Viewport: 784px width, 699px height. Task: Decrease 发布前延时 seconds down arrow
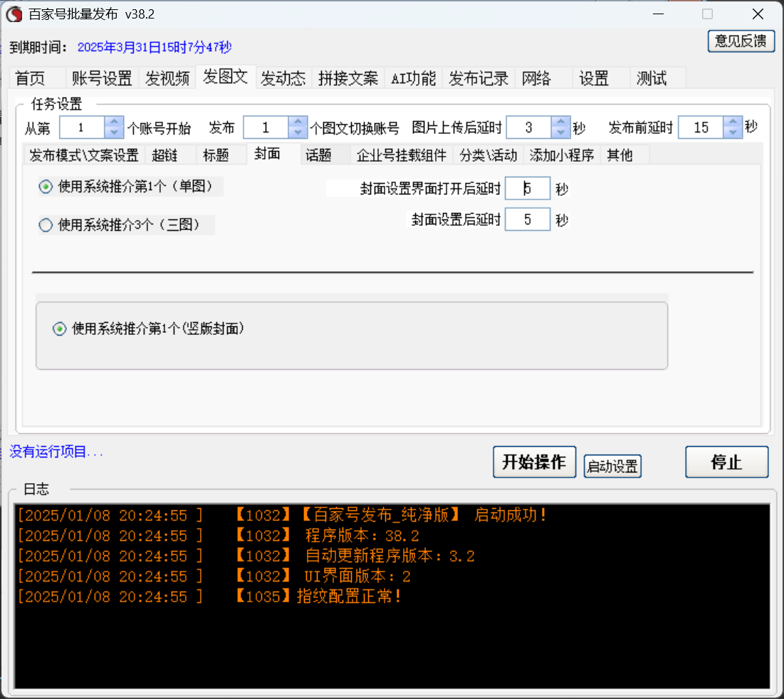tap(733, 133)
